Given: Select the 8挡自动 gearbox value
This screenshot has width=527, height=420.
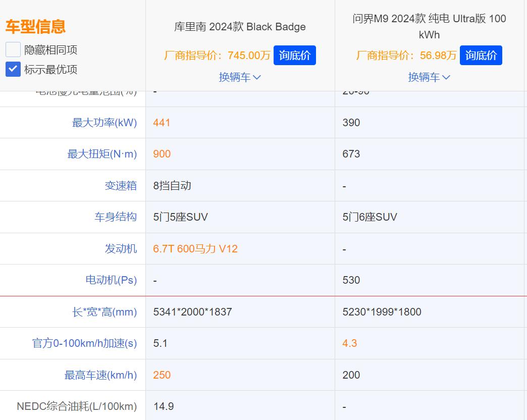Looking at the screenshot, I should (172, 185).
